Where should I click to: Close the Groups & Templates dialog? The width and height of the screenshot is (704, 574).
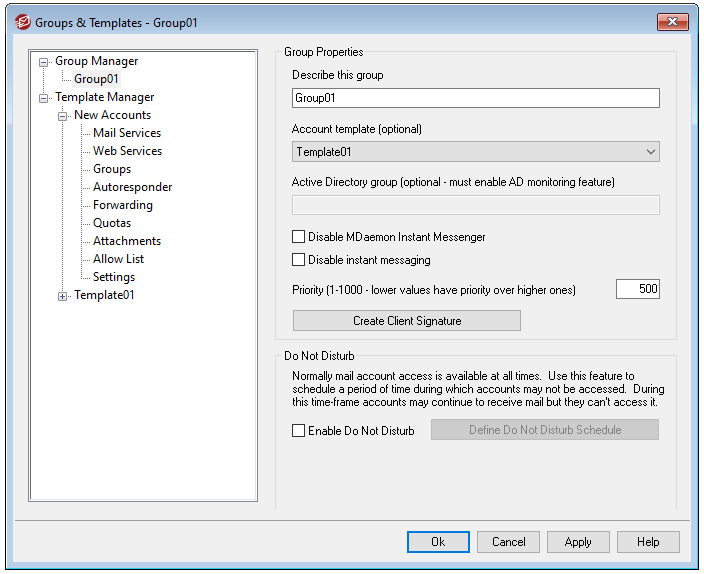point(672,22)
